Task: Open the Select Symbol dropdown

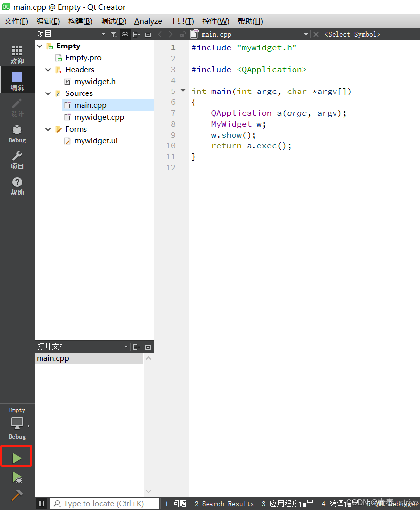Action: click(x=352, y=34)
